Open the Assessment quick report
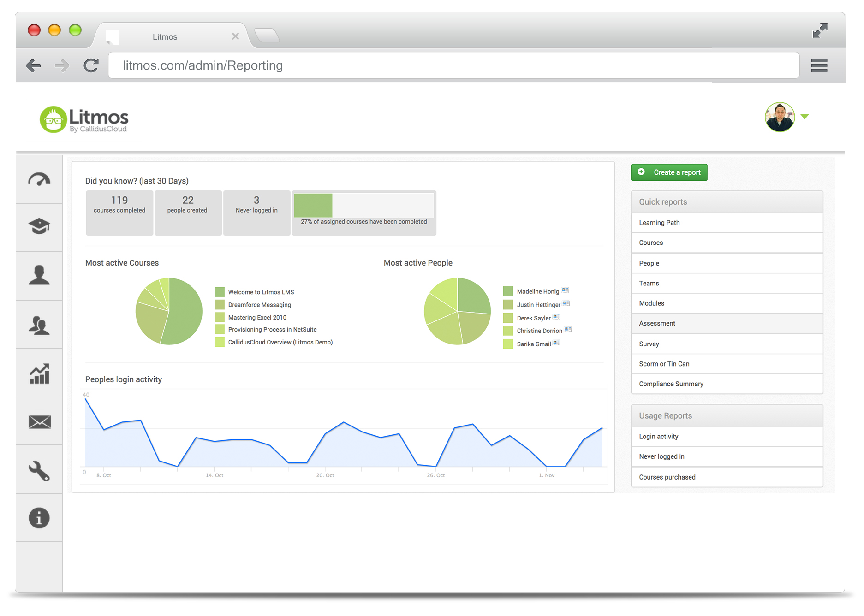The height and width of the screenshot is (616, 864). [727, 323]
